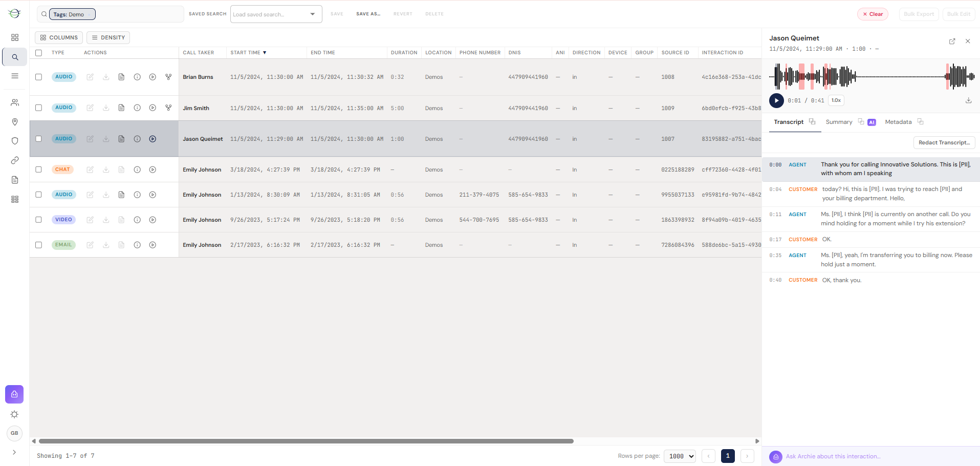Open the Columns chooser
The width and height of the screenshot is (980, 466).
pos(59,37)
